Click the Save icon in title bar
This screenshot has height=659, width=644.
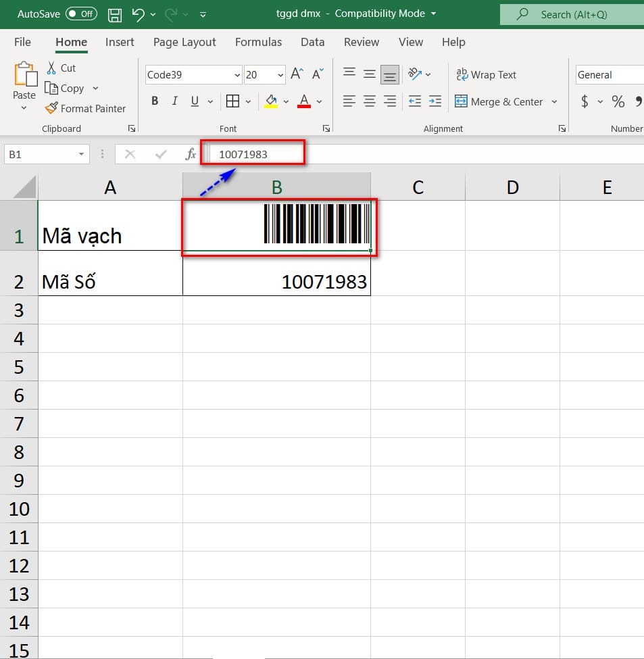(x=115, y=15)
